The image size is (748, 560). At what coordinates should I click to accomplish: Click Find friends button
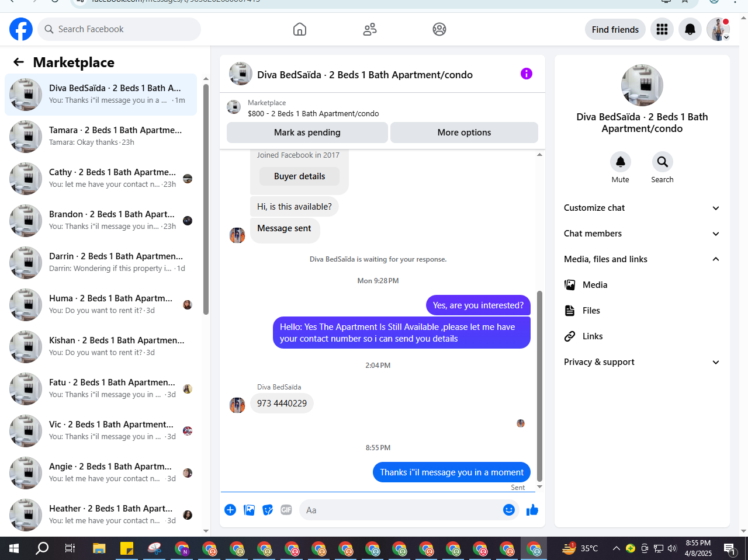(x=615, y=29)
